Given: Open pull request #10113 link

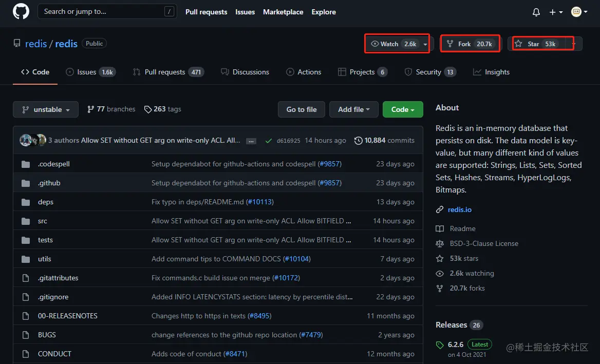Looking at the screenshot, I should tap(260, 202).
